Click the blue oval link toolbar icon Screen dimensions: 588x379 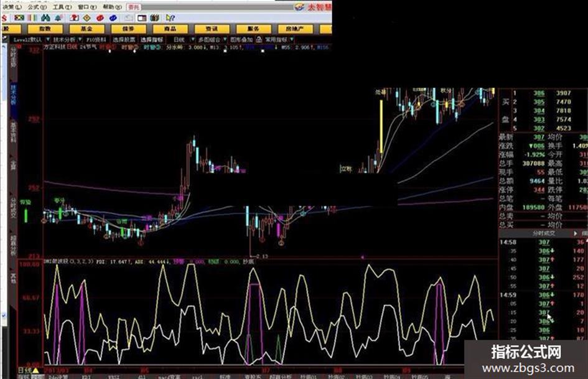click(113, 17)
